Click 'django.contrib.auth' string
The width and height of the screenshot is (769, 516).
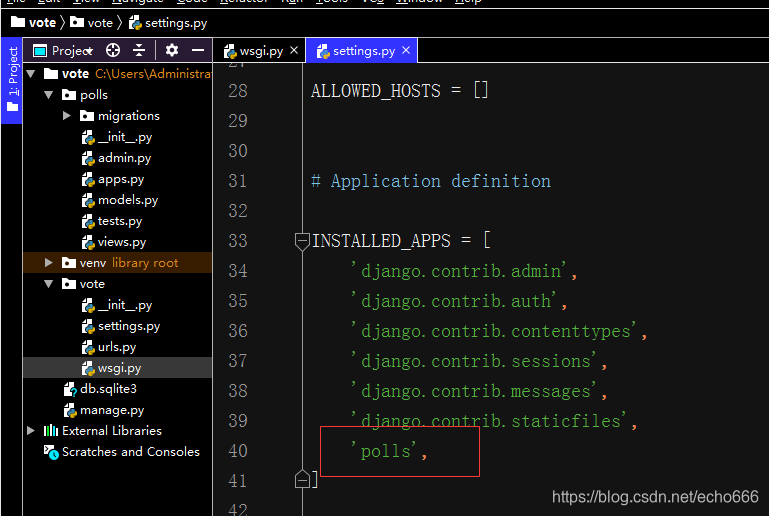456,301
